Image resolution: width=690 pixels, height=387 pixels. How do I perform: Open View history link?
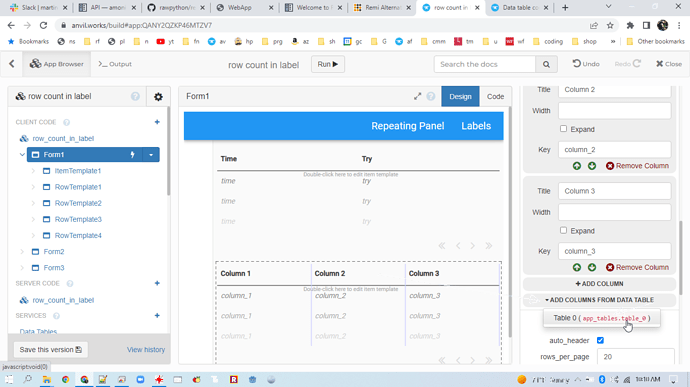tap(146, 350)
